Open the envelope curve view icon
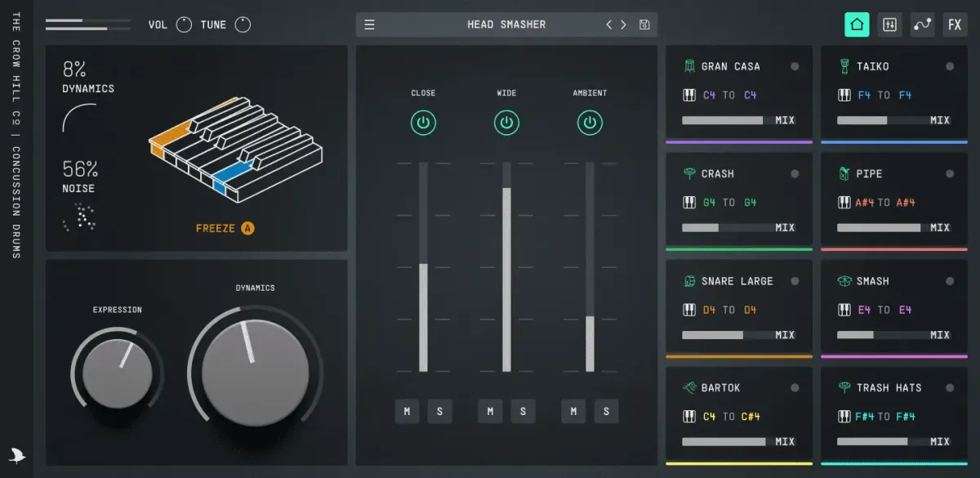 click(x=923, y=25)
